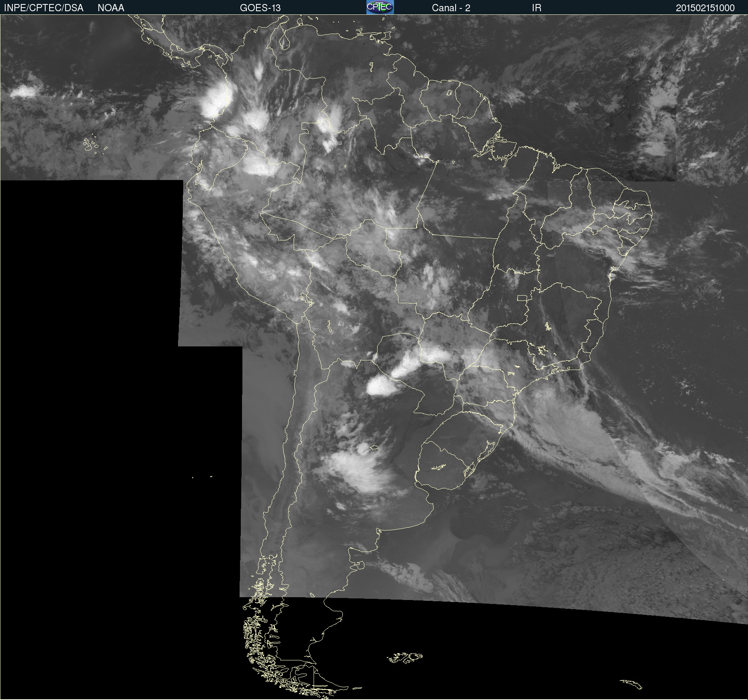This screenshot has height=700, width=748.
Task: Click the 201502151000 timestamp
Action: tap(705, 8)
